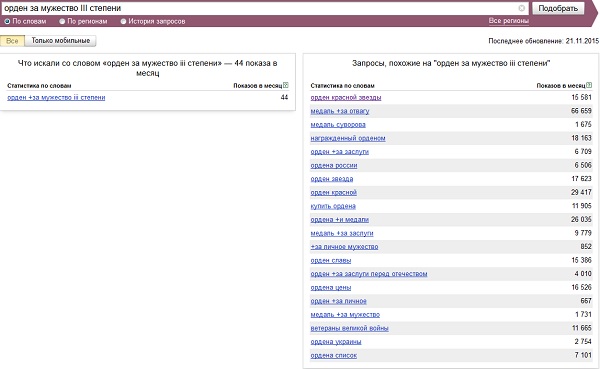Open link ордена цены
The image size is (600, 369).
click(331, 288)
